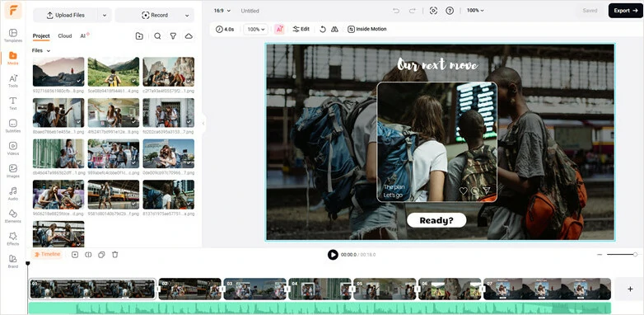Viewport: 644px width, 315px height.
Task: Open the Brand sidebar panel
Action: 13,261
